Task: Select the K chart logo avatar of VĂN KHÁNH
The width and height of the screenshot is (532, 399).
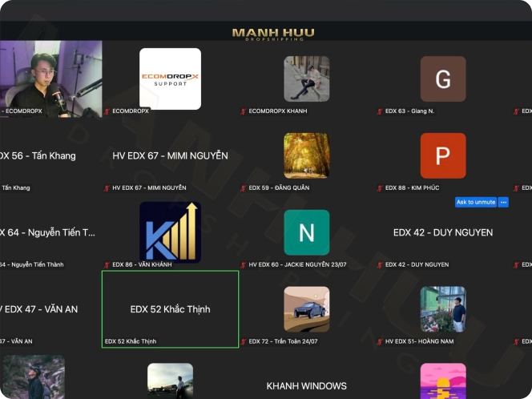Action: tap(170, 232)
